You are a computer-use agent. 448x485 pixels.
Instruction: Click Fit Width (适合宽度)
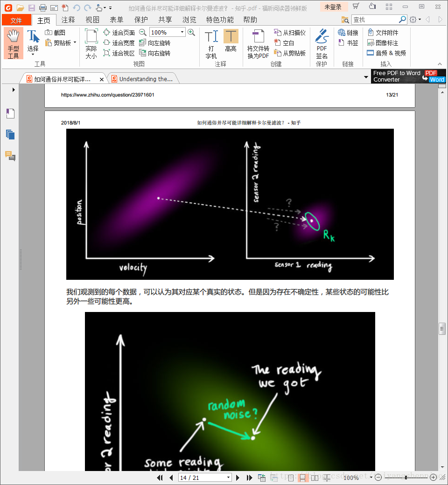tap(119, 43)
